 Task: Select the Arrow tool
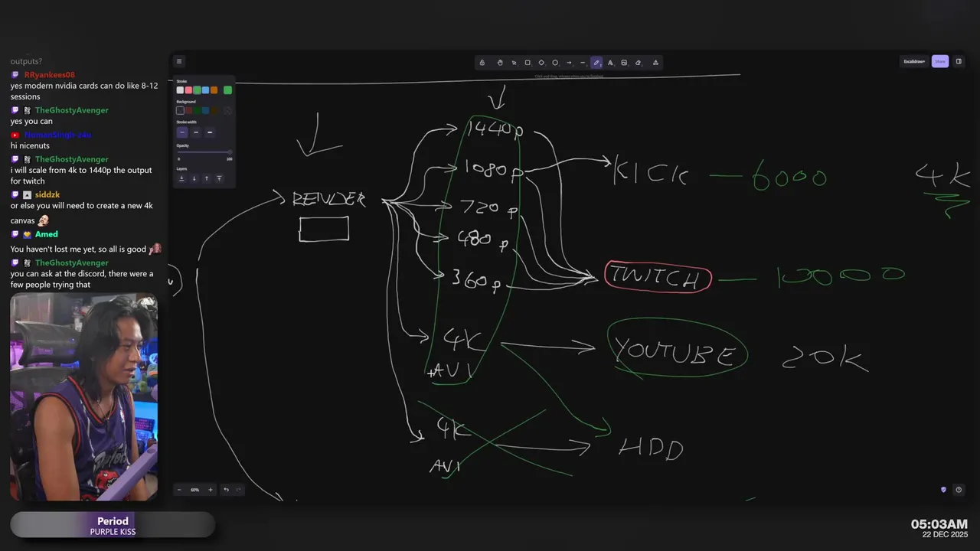(569, 63)
